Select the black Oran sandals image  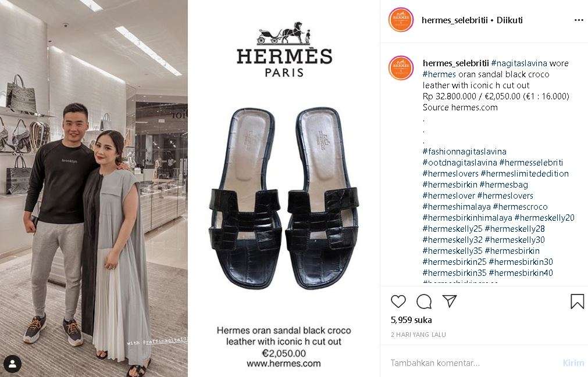[x=283, y=199]
